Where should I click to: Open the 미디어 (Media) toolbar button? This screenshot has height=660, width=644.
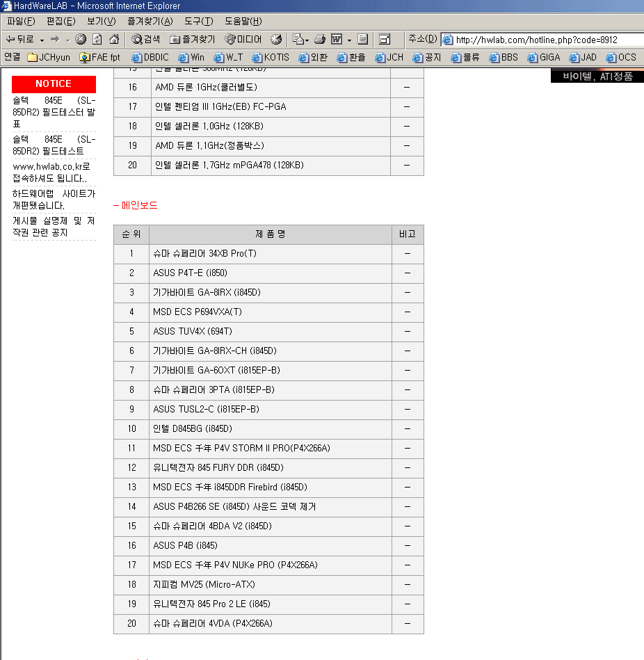[x=243, y=40]
